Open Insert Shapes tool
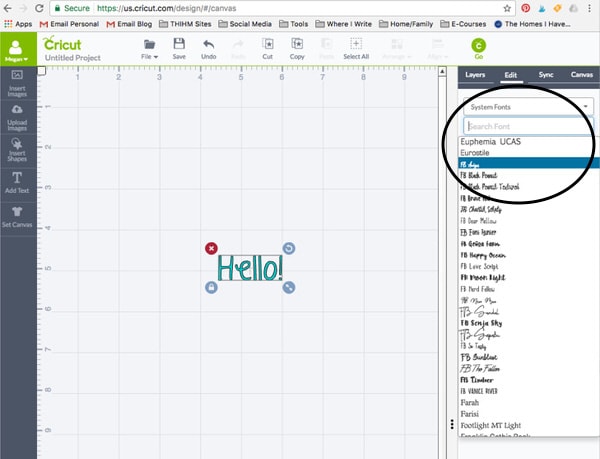The image size is (600, 459). click(17, 150)
